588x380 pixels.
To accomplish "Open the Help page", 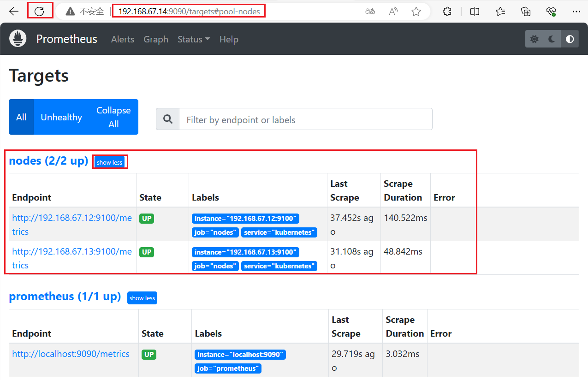I will tap(229, 39).
